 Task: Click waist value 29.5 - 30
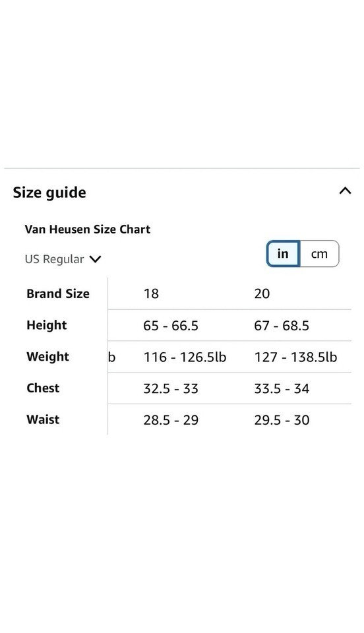[x=282, y=420]
